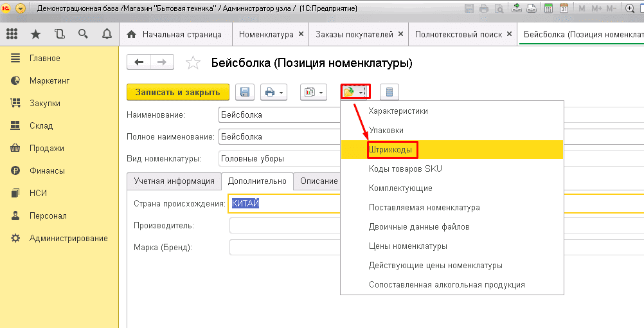
Task: Click the search magnifier icon
Action: click(82, 34)
